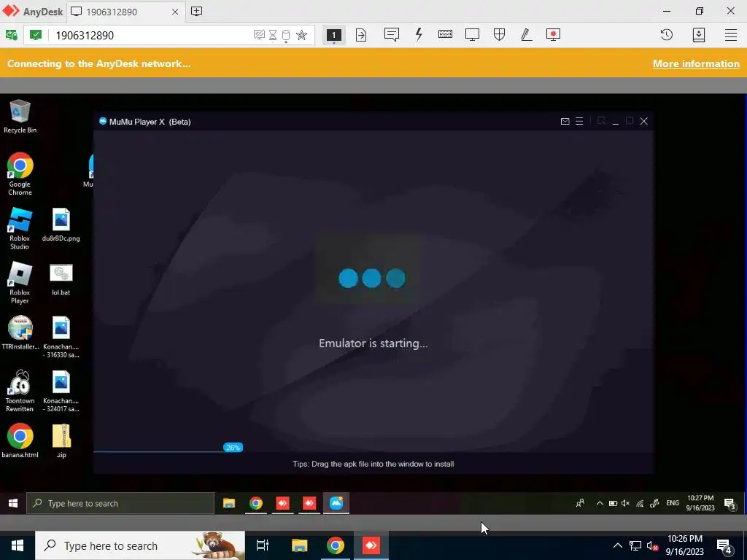747x560 pixels.
Task: Click the ENG language indicator
Action: (673, 503)
